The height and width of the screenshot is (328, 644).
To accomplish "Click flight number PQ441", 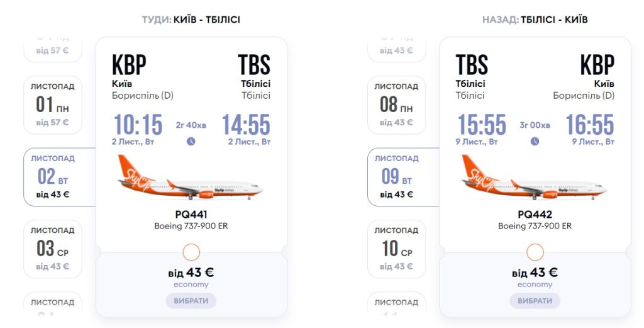I will (x=191, y=215).
